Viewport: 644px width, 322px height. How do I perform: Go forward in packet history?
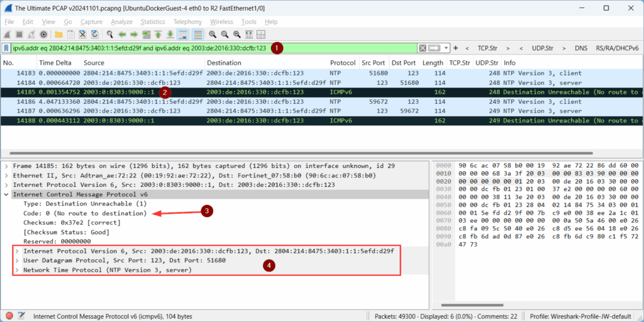click(134, 34)
